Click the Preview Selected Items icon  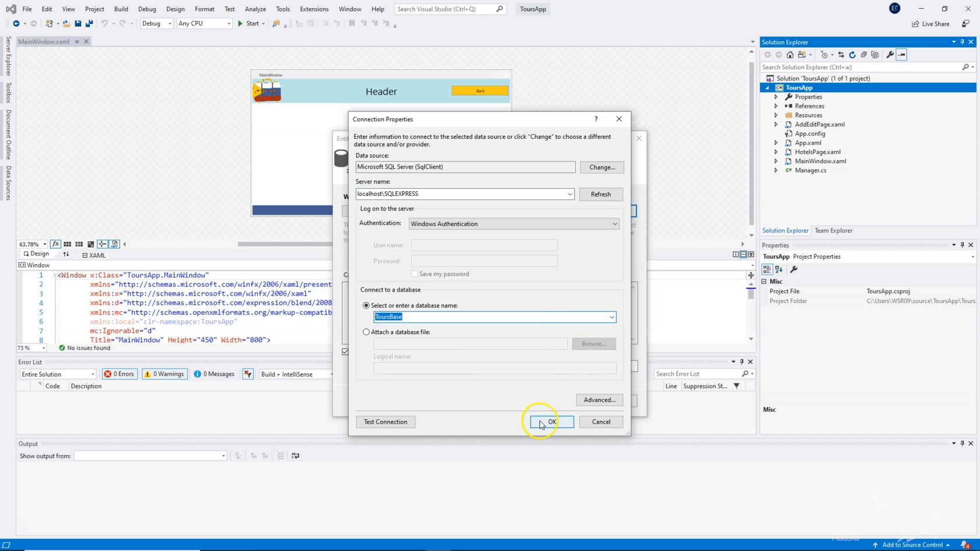[902, 55]
